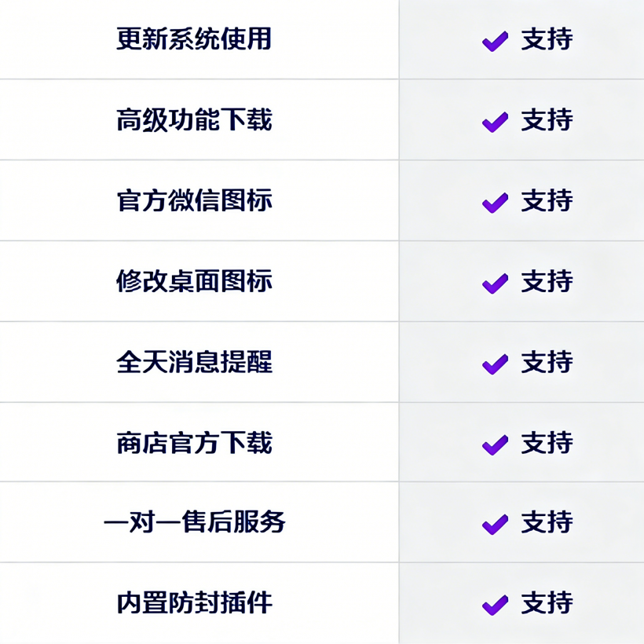
Task: Click the checkmark beside 全天消息提醒
Action: 495,364
